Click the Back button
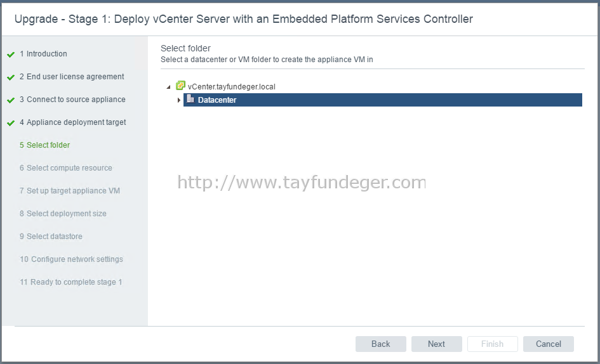The image size is (600, 364). tap(381, 344)
